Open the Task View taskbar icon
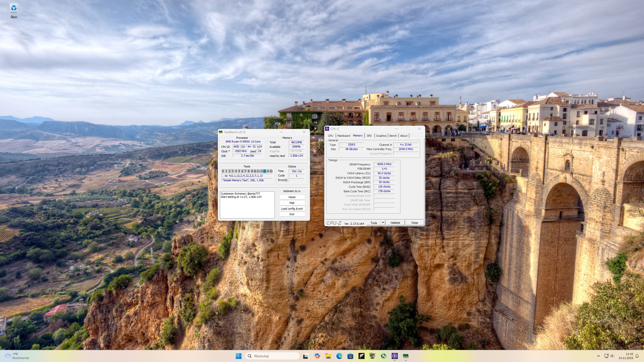This screenshot has width=644, height=362. [306, 356]
